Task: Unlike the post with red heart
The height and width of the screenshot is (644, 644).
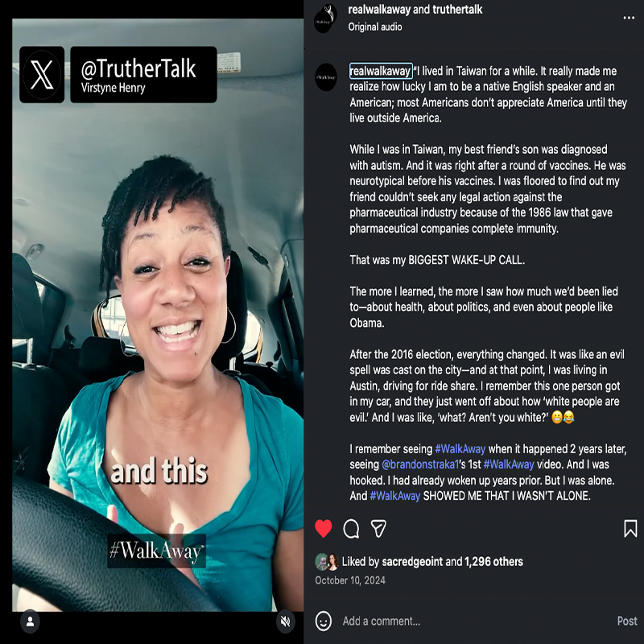Action: tap(324, 529)
